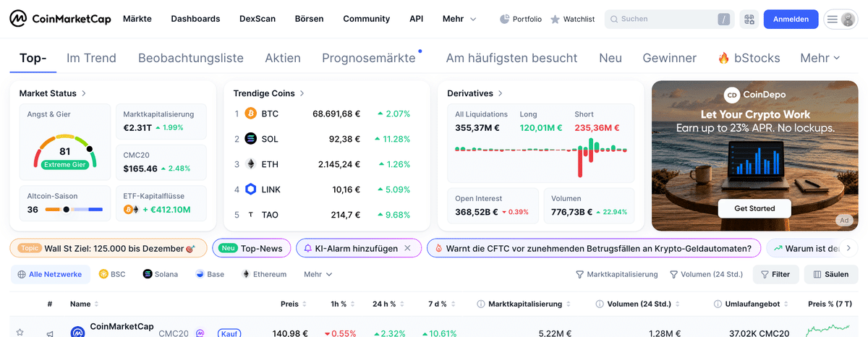Switch to the Gewinner tab
Screen dimensions: 868x337
coord(670,58)
